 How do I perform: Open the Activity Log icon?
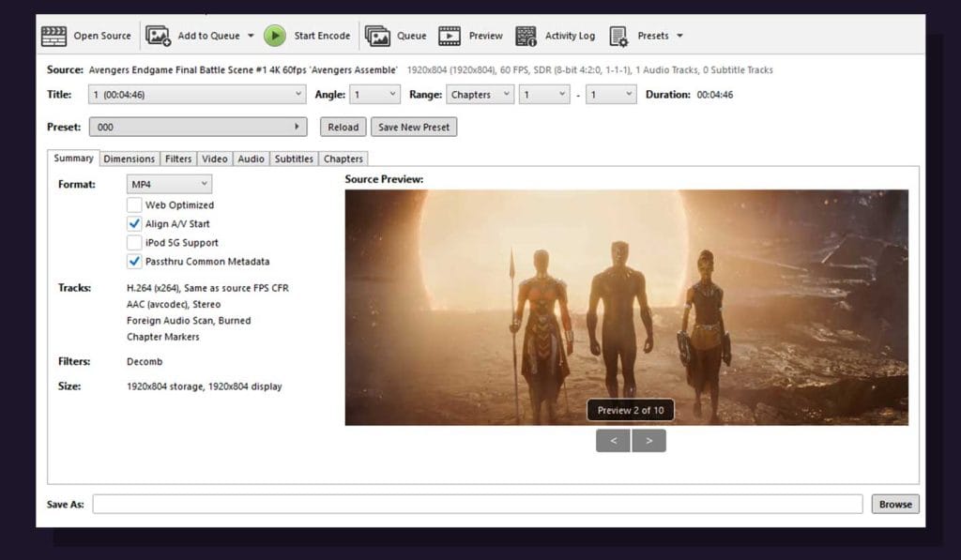(526, 37)
